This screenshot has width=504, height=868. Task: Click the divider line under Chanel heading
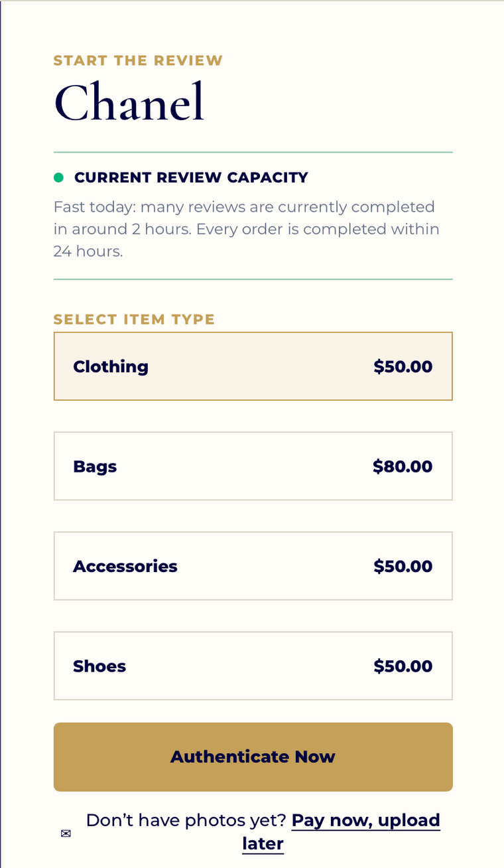point(253,153)
